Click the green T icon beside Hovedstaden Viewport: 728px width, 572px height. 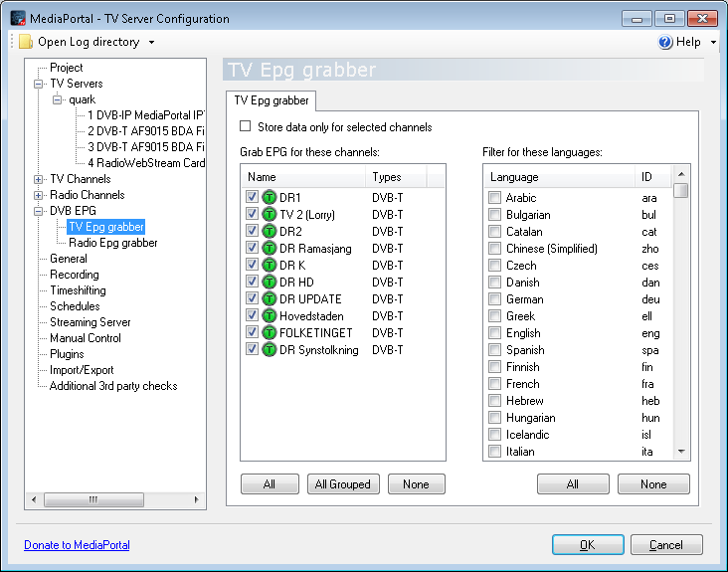point(269,315)
